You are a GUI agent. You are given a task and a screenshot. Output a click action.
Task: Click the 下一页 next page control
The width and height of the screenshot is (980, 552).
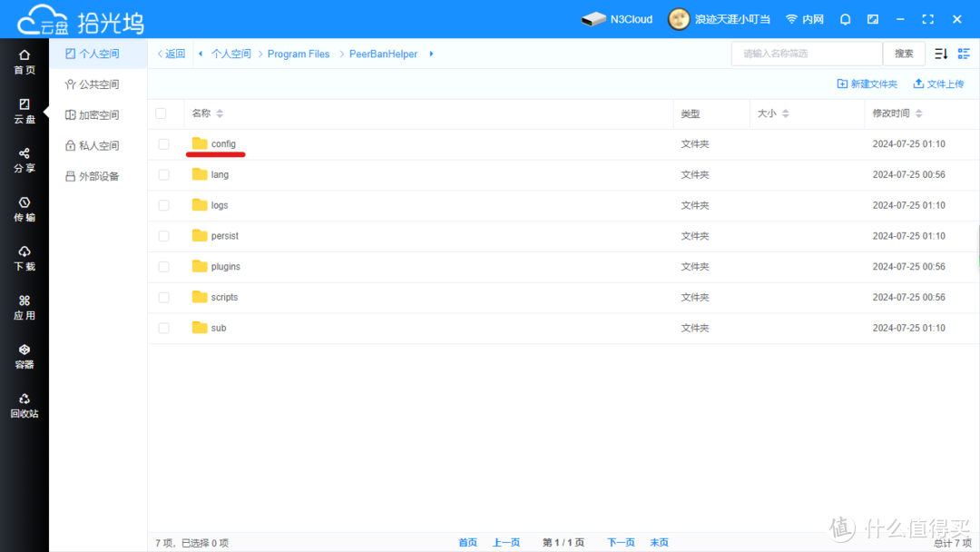[x=621, y=541]
